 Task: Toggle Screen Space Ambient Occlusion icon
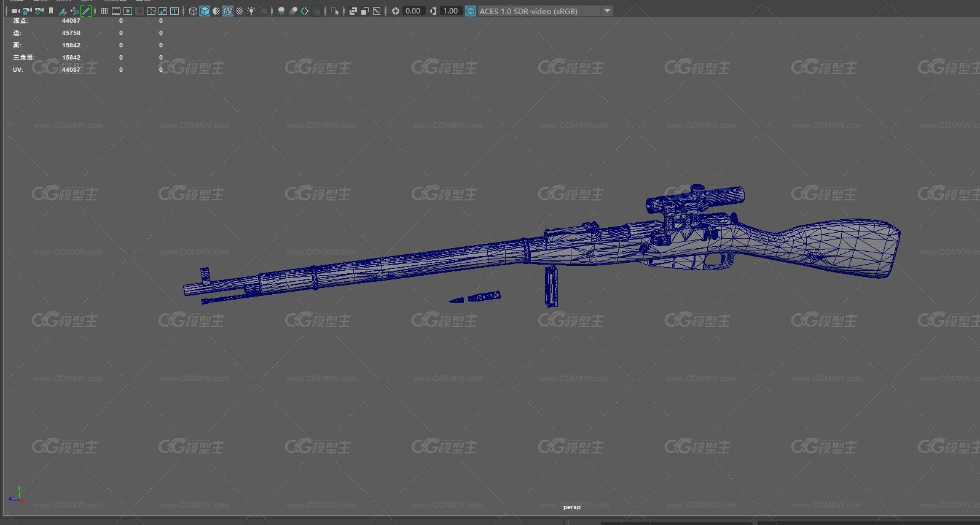pos(281,11)
